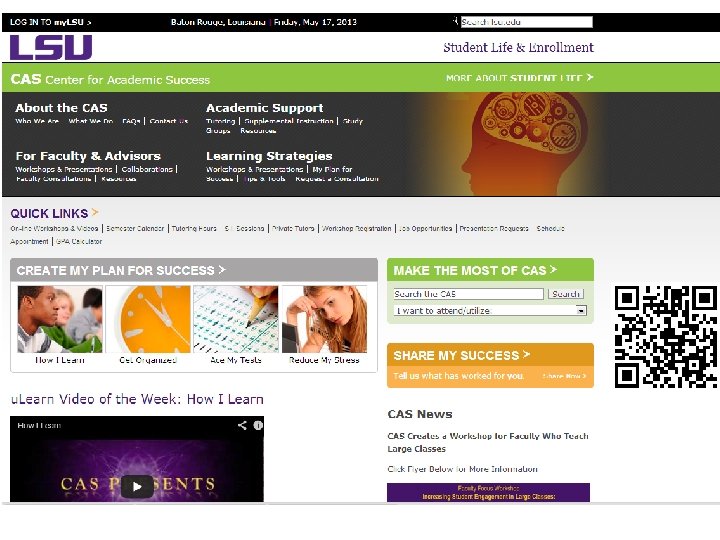Focus the Search lsu.edu field

(x=526, y=22)
